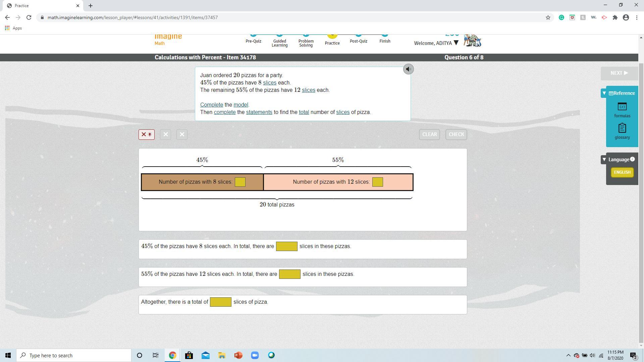Viewport: 644px width, 362px height.
Task: Go to the Post-Quiz step
Action: tap(359, 41)
